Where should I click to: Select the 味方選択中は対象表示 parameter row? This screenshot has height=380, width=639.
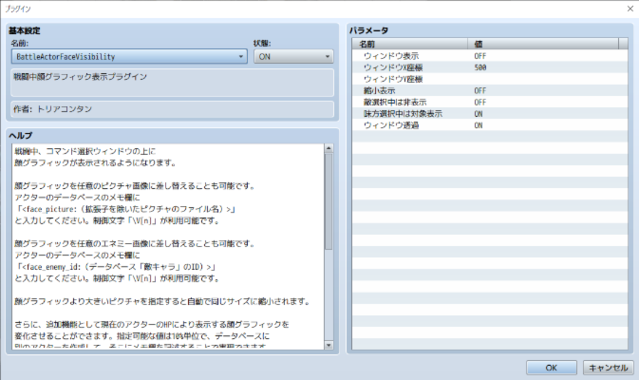tap(490, 114)
